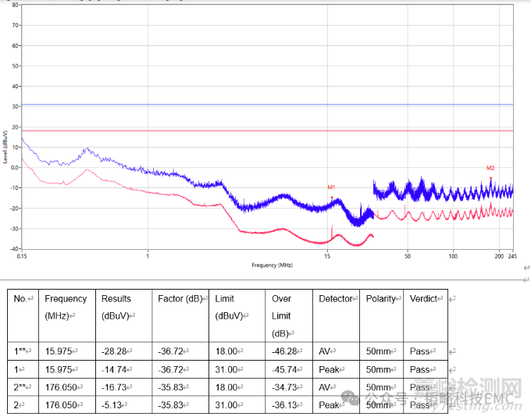Select the Polarity column header

pyautogui.click(x=382, y=299)
